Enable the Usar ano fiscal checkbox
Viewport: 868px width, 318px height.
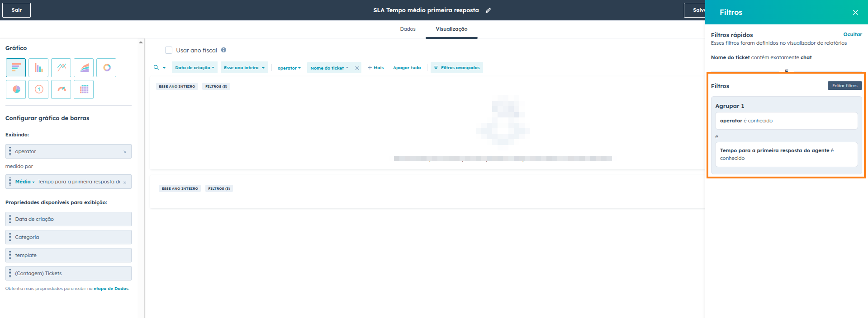(x=169, y=50)
